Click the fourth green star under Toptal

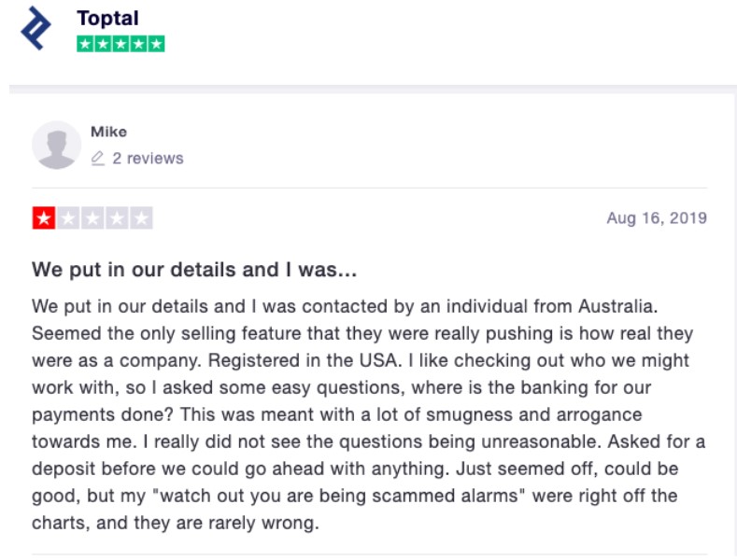[x=138, y=44]
